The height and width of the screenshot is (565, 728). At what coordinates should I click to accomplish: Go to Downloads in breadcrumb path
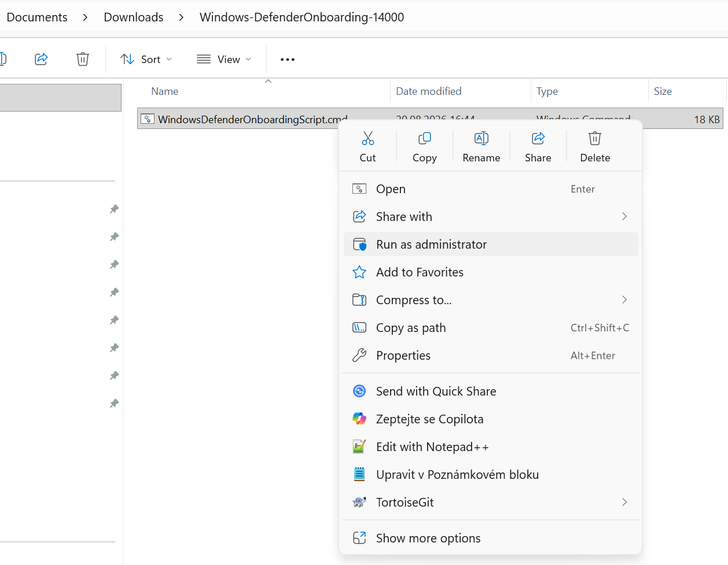tap(134, 17)
